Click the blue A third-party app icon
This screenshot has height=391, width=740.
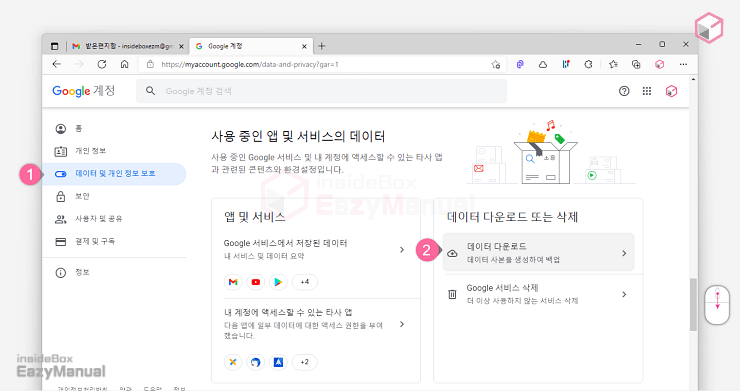278,362
